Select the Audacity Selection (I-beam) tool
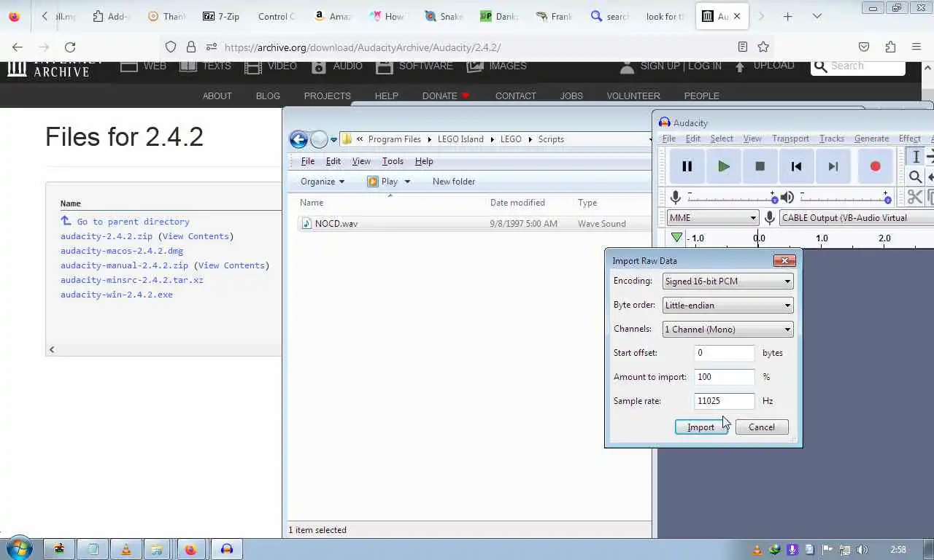Viewport: 934px width, 560px height. [x=916, y=157]
